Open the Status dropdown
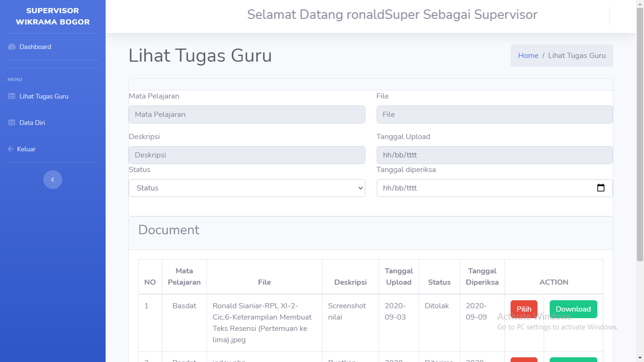The image size is (644, 362). click(247, 188)
